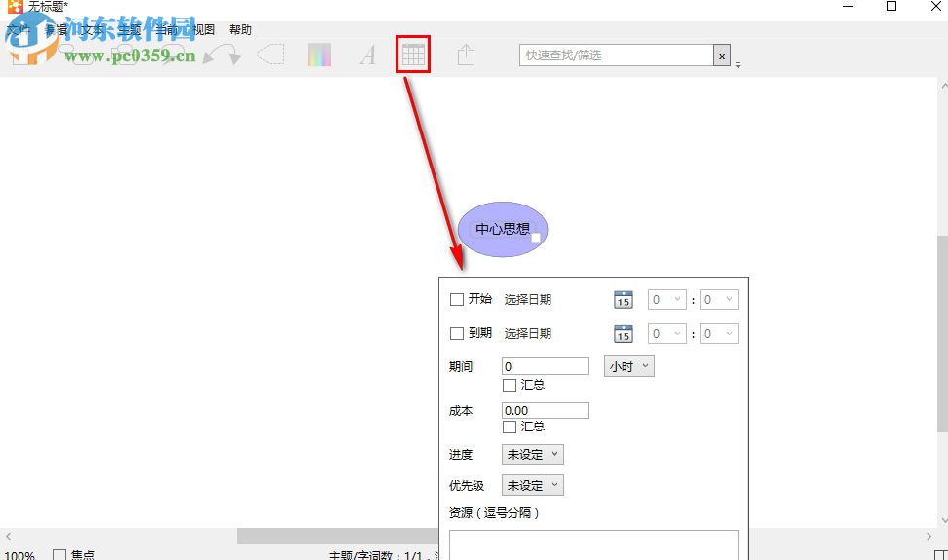The width and height of the screenshot is (948, 560).
Task: Open the toolbar overflow arrow beside search
Action: [x=739, y=64]
